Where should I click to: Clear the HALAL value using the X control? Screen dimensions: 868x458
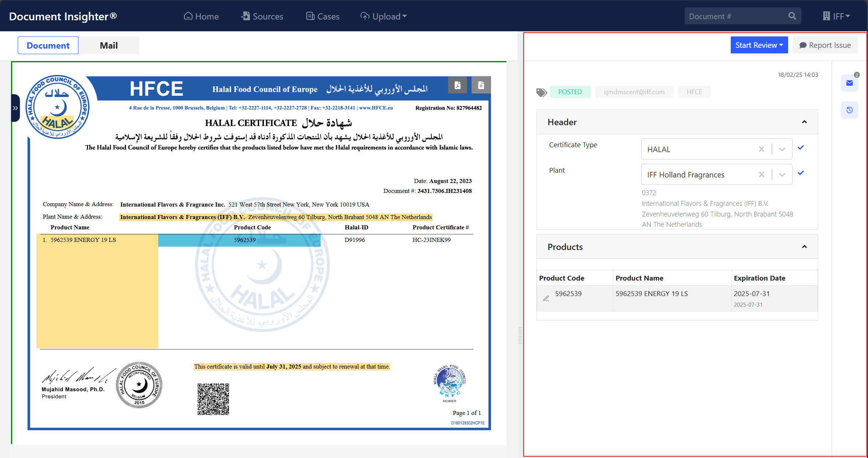tap(762, 149)
